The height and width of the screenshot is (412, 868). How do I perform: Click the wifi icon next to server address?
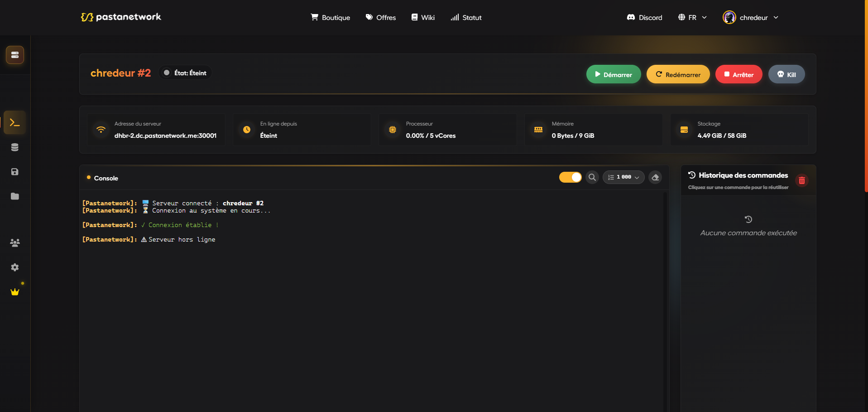(x=101, y=130)
